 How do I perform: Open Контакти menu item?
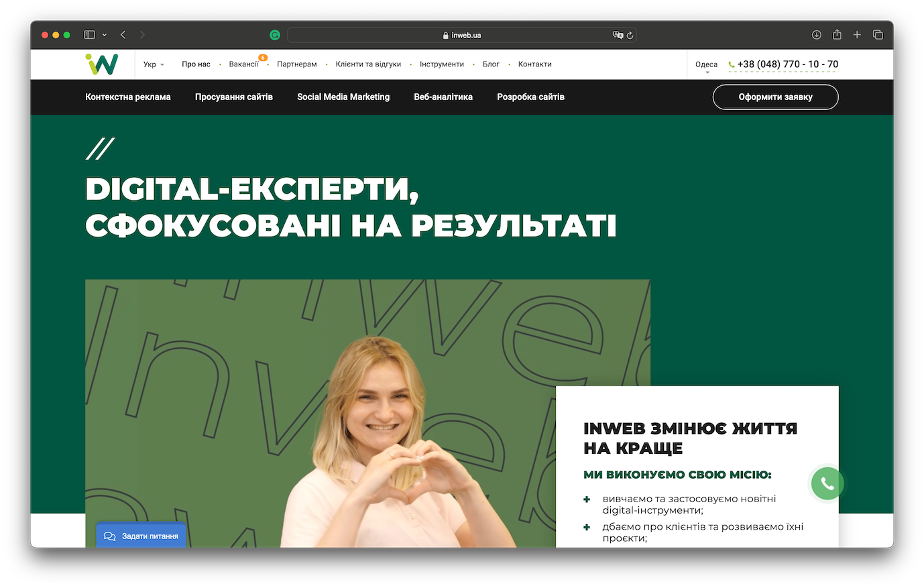(x=534, y=64)
